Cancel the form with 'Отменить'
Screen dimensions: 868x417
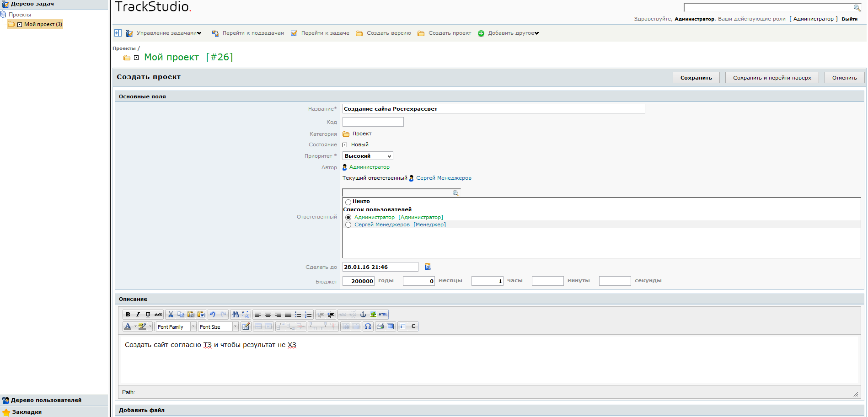pos(844,78)
